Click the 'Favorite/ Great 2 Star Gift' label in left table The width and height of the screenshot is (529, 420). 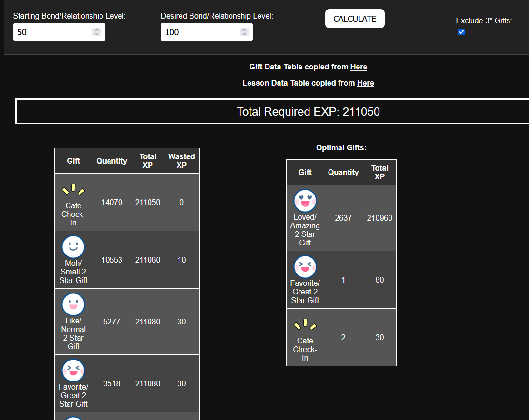click(x=73, y=395)
